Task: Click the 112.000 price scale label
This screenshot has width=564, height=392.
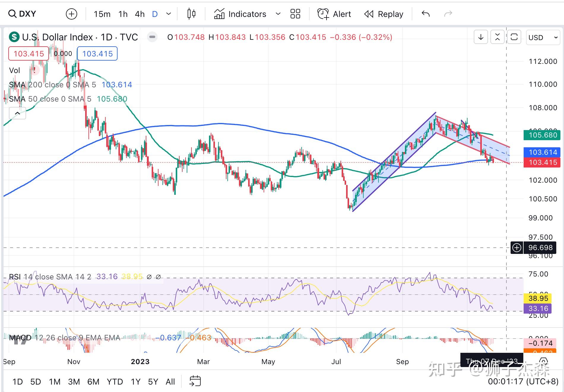Action: pyautogui.click(x=543, y=61)
